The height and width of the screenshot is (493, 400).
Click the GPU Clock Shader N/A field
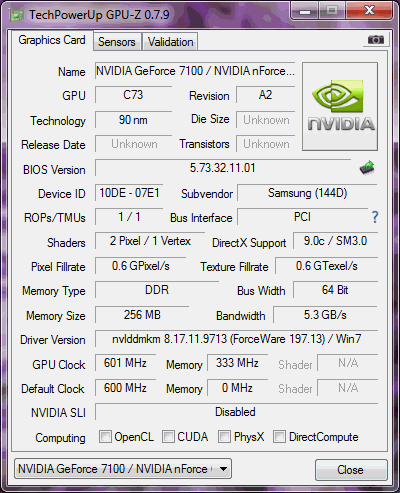[348, 363]
